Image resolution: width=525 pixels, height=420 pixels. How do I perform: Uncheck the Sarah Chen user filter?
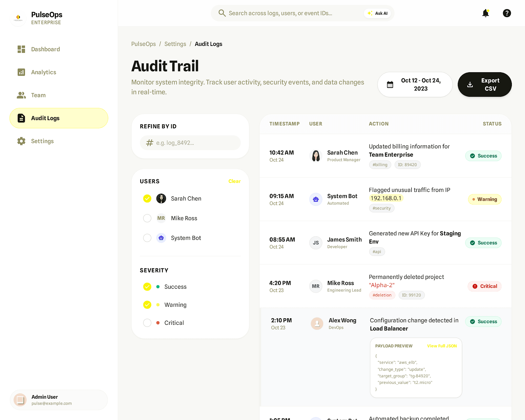(x=147, y=199)
